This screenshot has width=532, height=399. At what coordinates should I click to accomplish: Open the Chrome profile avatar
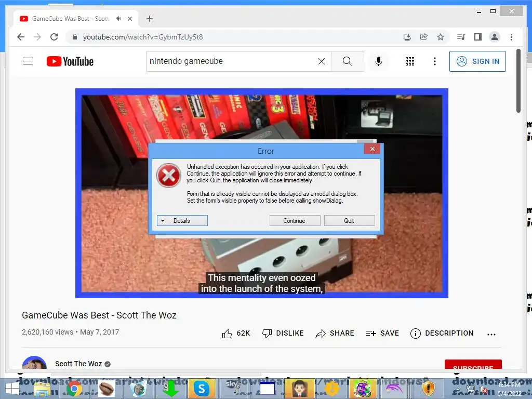(495, 37)
